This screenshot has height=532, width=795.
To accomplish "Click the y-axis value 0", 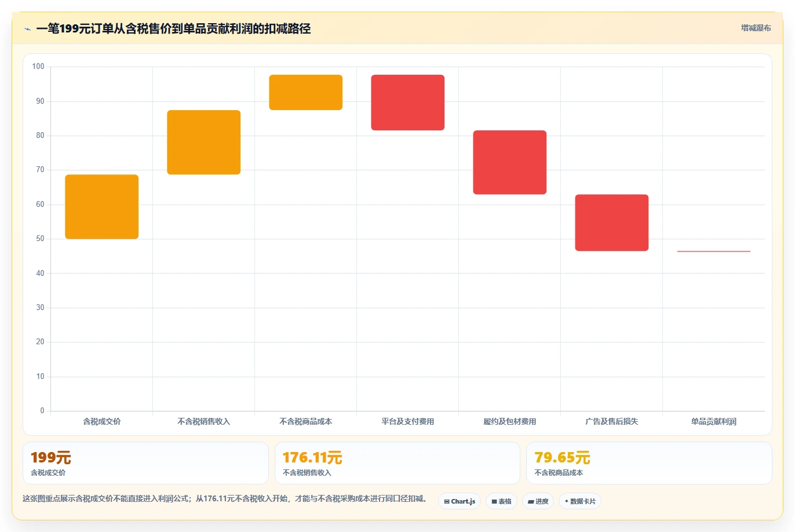I will click(42, 411).
